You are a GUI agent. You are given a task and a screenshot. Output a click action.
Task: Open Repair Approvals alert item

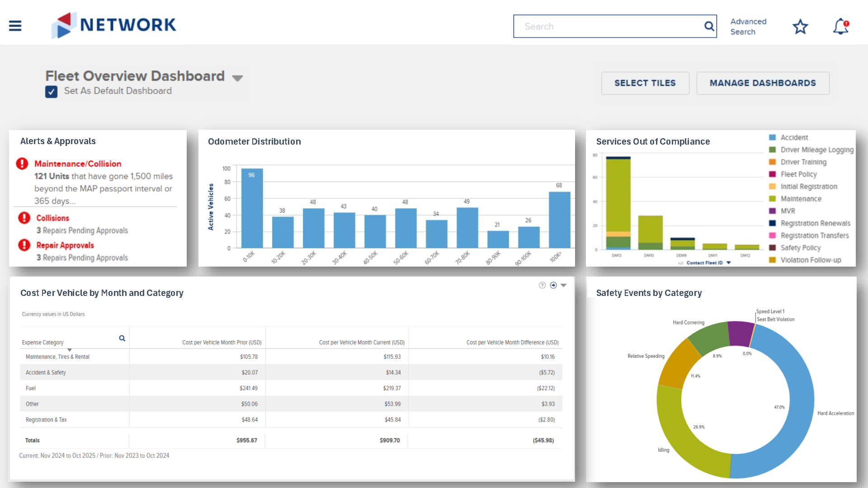tap(65, 245)
